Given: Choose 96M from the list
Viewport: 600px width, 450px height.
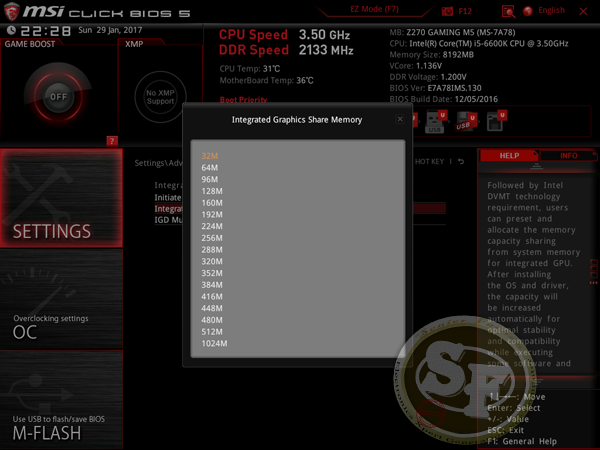Looking at the screenshot, I should 209,179.
